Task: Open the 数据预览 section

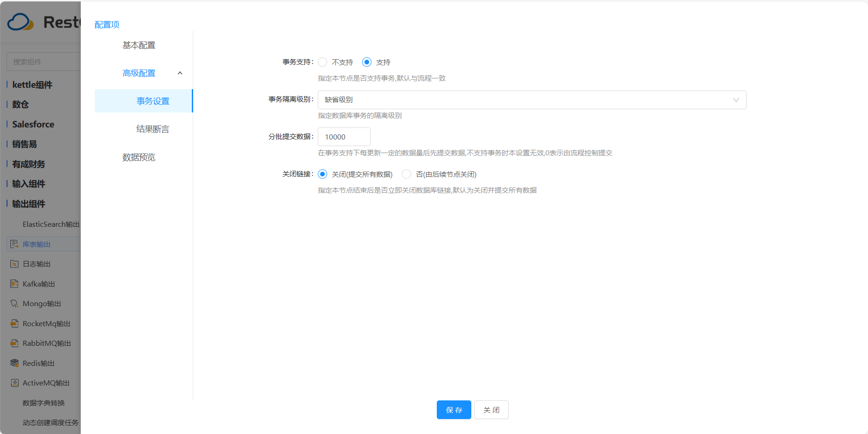Action: click(139, 157)
